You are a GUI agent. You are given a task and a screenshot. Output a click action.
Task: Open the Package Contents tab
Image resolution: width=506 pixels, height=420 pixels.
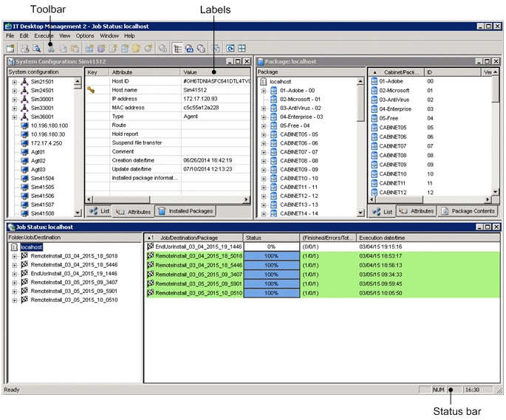tap(468, 212)
